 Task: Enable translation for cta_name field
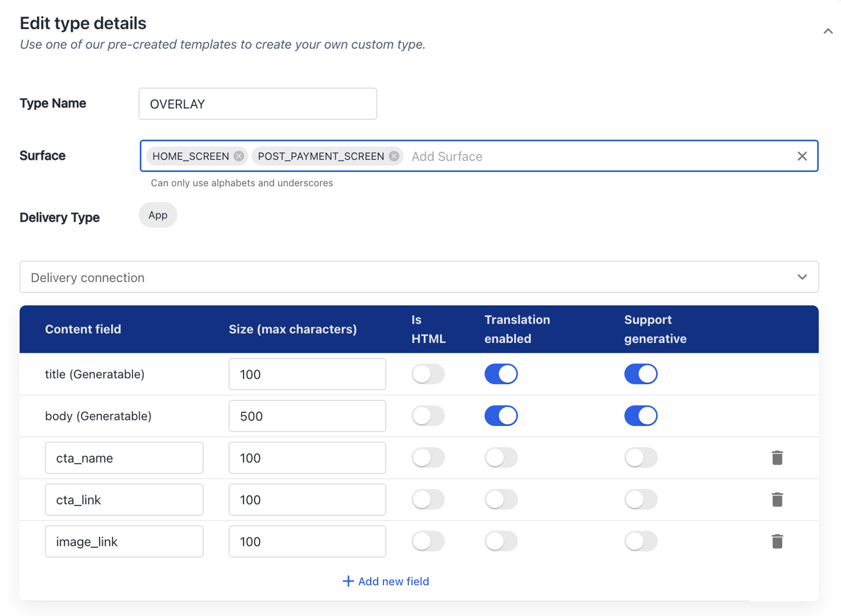500,458
